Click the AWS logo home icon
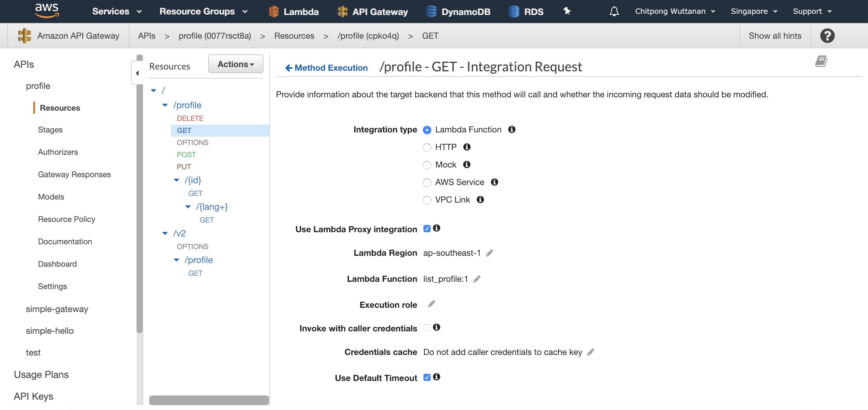 [47, 11]
